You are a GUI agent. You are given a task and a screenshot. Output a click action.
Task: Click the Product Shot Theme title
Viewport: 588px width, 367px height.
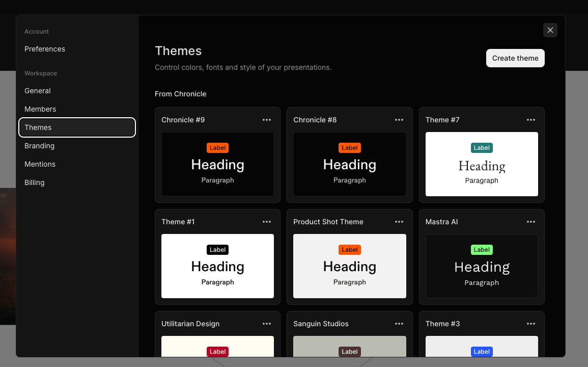click(x=328, y=222)
